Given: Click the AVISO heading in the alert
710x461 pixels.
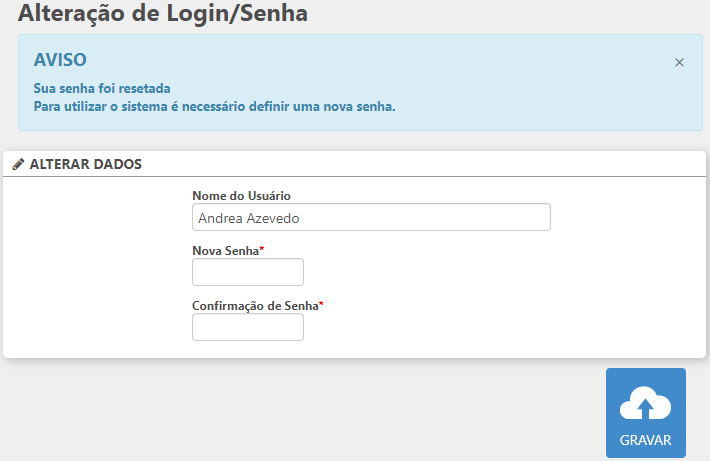Looking at the screenshot, I should click(x=61, y=60).
